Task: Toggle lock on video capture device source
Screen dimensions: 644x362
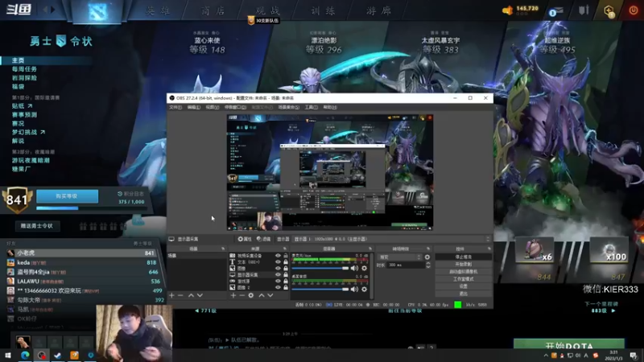Action: pyautogui.click(x=286, y=256)
